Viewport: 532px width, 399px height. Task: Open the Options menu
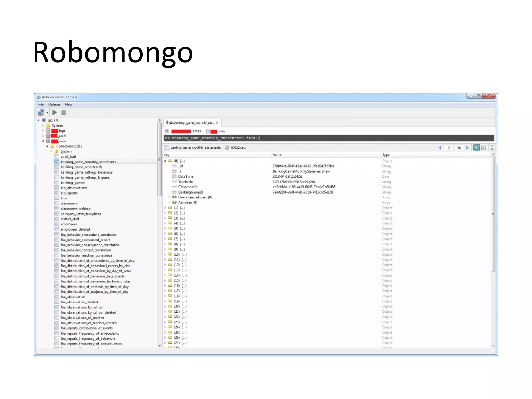[54, 104]
